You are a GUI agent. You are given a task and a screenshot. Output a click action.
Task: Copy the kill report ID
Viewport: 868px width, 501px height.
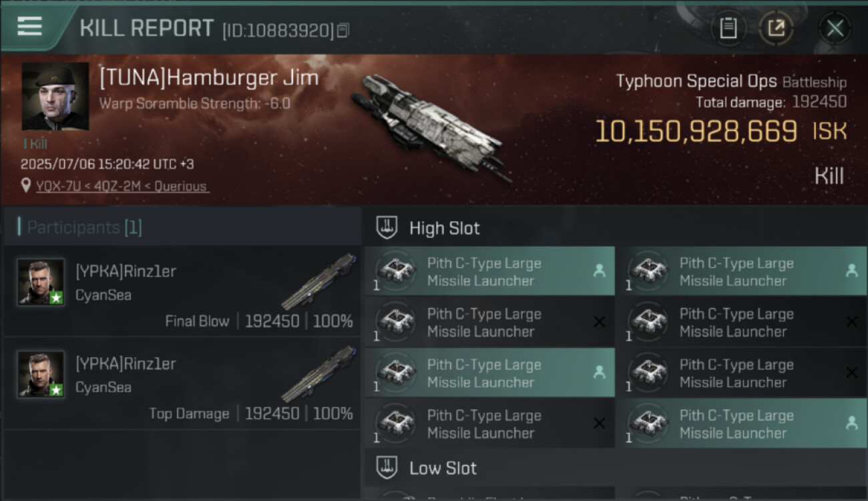(343, 31)
